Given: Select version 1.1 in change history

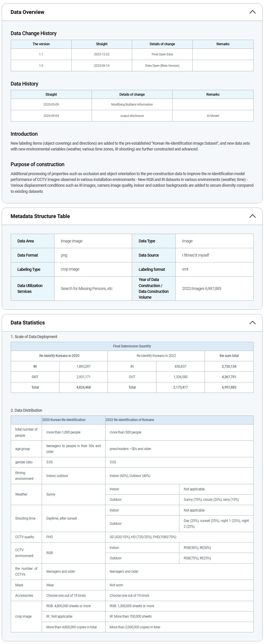Looking at the screenshot, I should tap(41, 54).
